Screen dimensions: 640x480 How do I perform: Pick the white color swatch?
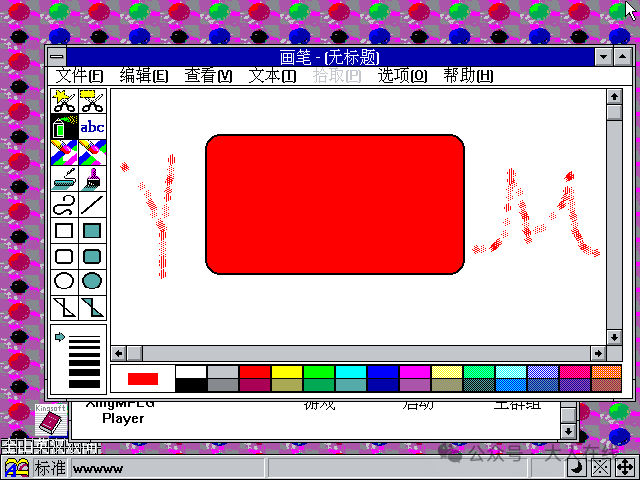tap(191, 372)
